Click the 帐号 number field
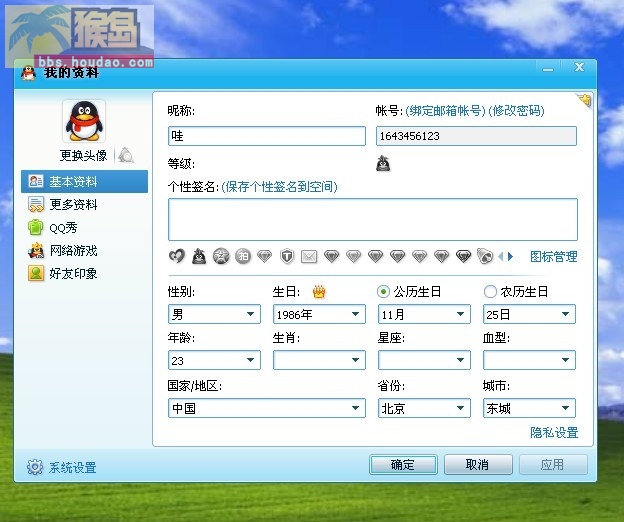 (x=476, y=136)
